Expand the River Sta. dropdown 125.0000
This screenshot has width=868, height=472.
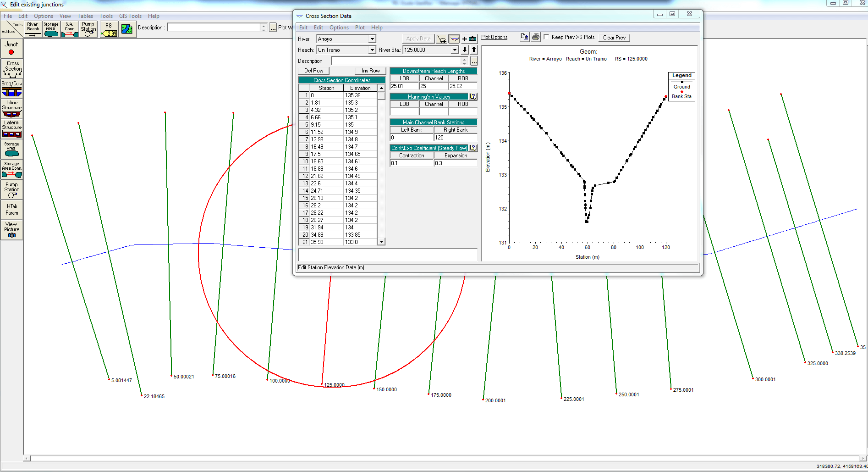(x=455, y=50)
